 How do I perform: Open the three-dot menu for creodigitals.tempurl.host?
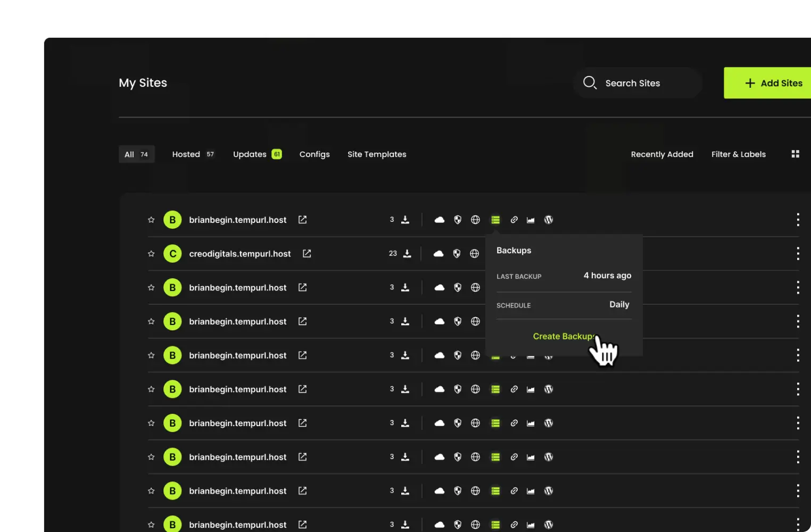pos(798,254)
